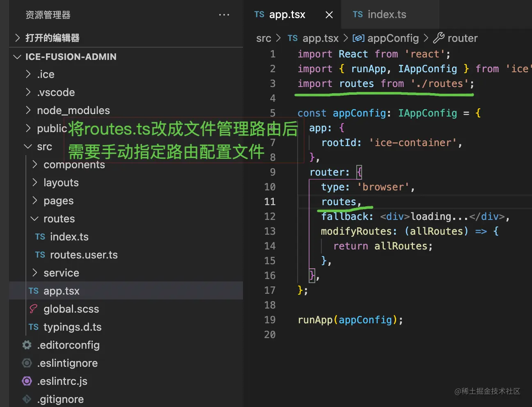532x407 pixels.
Task: Click the app.tsx breadcrumb segment
Action: click(321, 38)
